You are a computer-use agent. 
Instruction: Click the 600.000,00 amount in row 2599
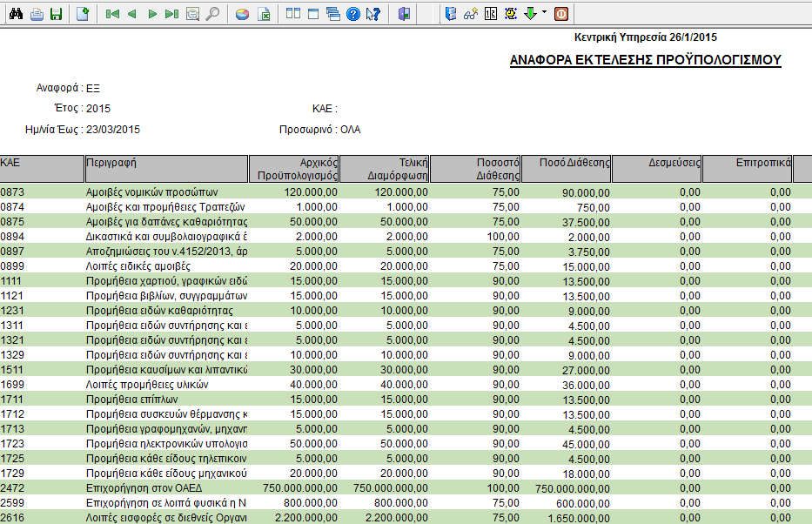click(x=582, y=504)
